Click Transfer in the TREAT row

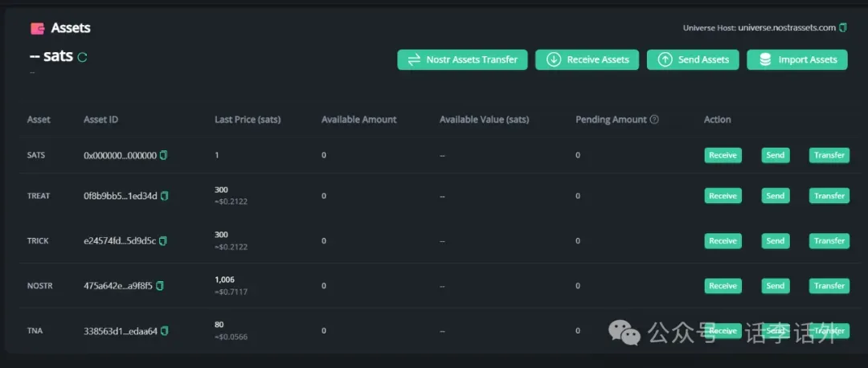coord(829,196)
